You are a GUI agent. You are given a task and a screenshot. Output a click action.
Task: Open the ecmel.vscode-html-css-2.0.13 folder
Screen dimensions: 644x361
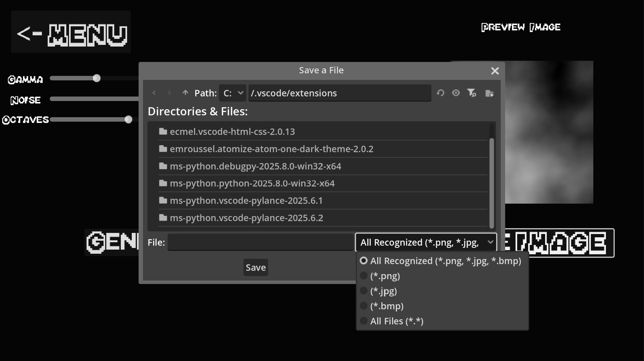coord(232,132)
